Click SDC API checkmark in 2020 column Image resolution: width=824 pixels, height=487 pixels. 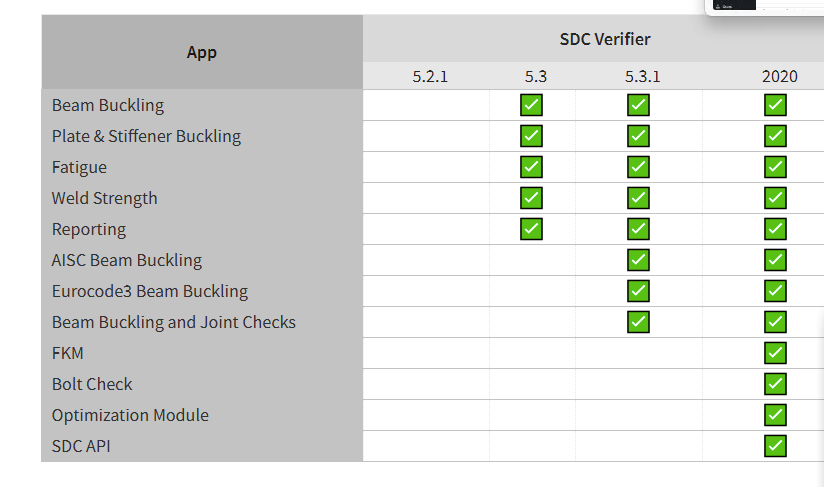tap(775, 446)
